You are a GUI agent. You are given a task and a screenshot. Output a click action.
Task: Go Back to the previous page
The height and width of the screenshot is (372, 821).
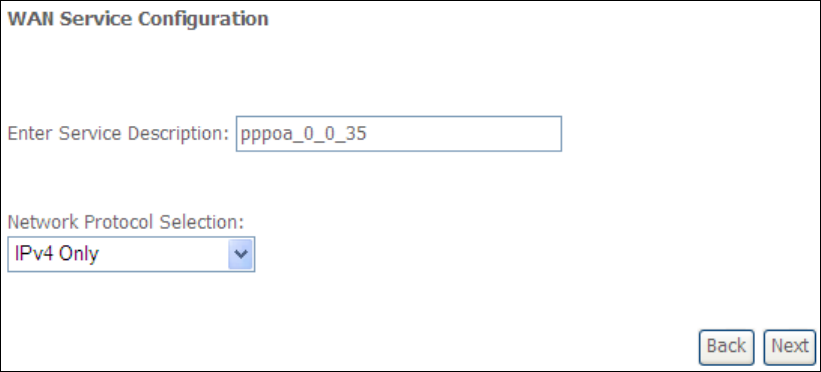tap(726, 347)
